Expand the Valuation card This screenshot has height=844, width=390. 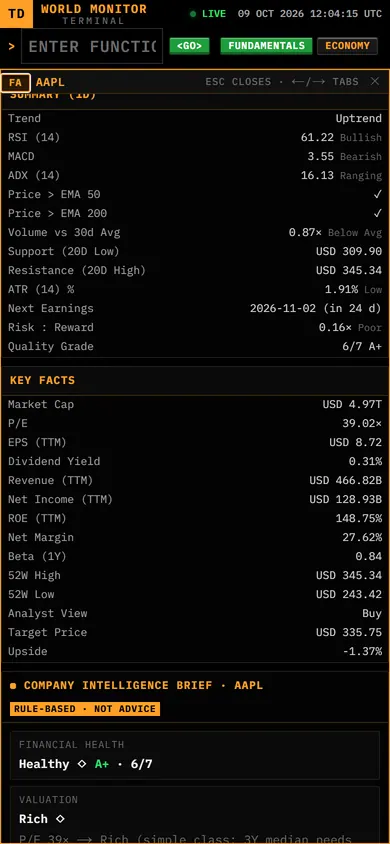195,815
